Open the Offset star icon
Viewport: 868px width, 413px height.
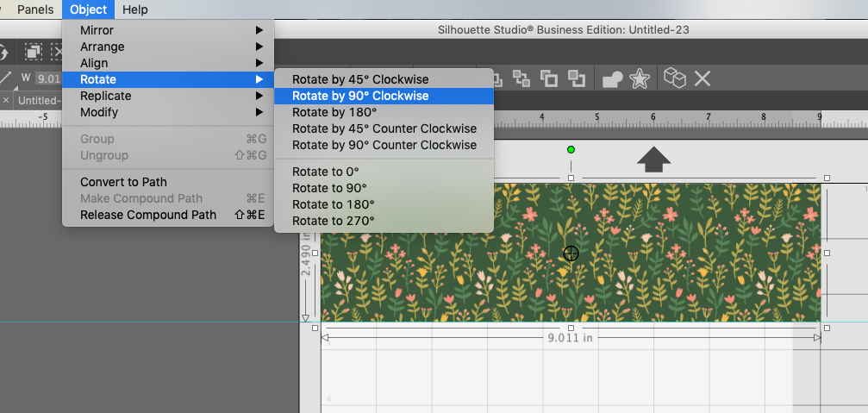(x=640, y=78)
